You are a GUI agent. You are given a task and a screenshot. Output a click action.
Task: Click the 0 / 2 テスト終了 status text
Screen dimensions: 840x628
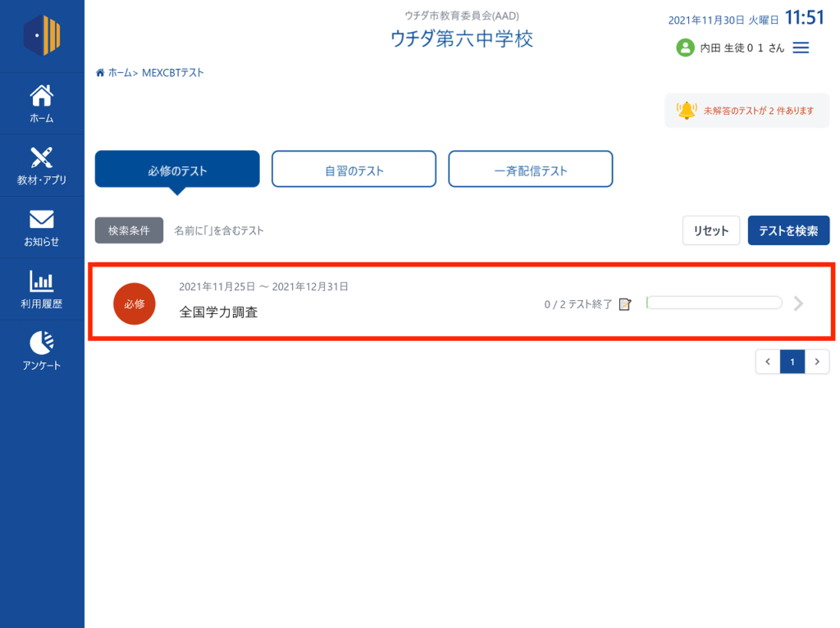[578, 304]
